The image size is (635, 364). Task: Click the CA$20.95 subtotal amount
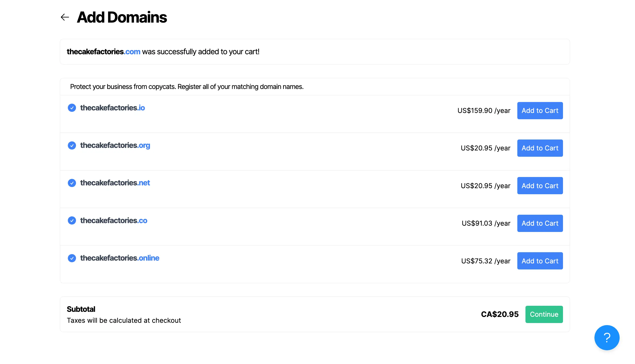coord(500,314)
